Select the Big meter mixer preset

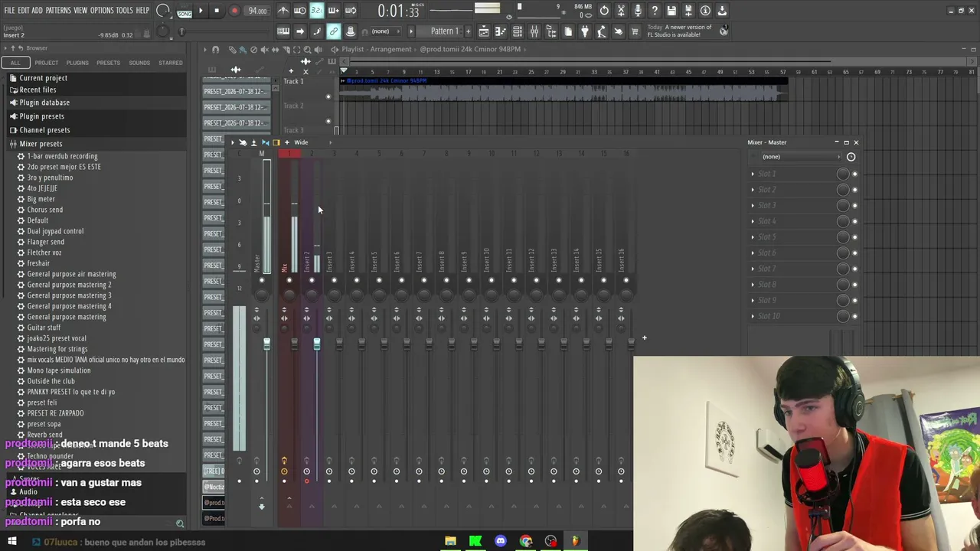click(x=41, y=199)
